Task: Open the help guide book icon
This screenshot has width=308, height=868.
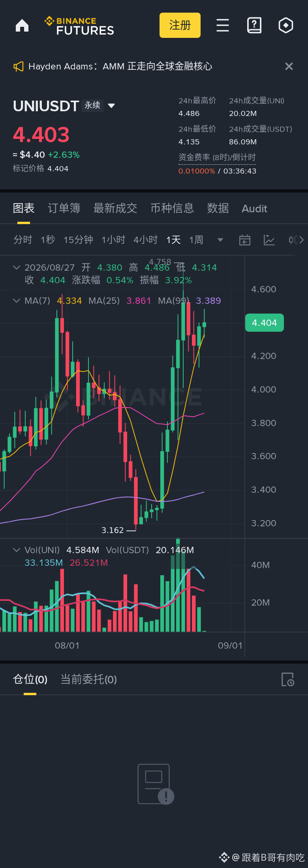Action: (254, 25)
